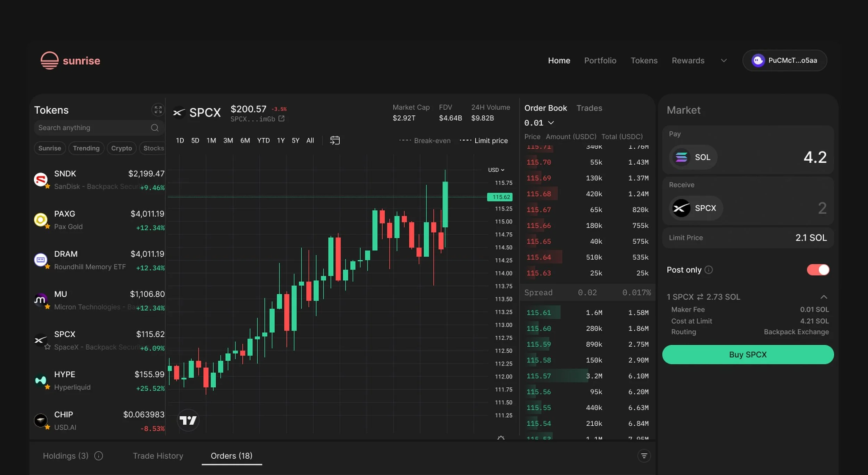Image resolution: width=868 pixels, height=475 pixels.
Task: Disable the Post only toggle
Action: coord(818,270)
